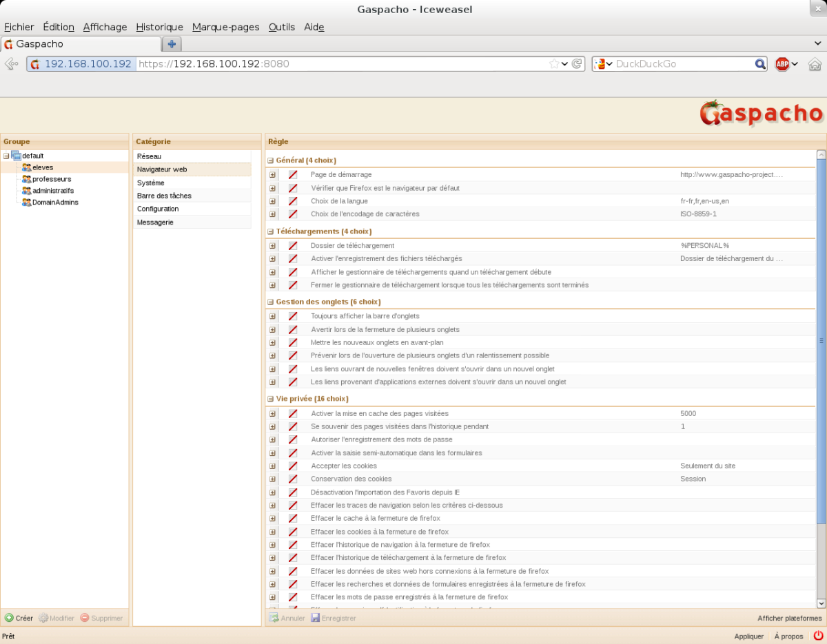Click the back navigation arrow
Image resolution: width=827 pixels, height=644 pixels.
click(11, 64)
